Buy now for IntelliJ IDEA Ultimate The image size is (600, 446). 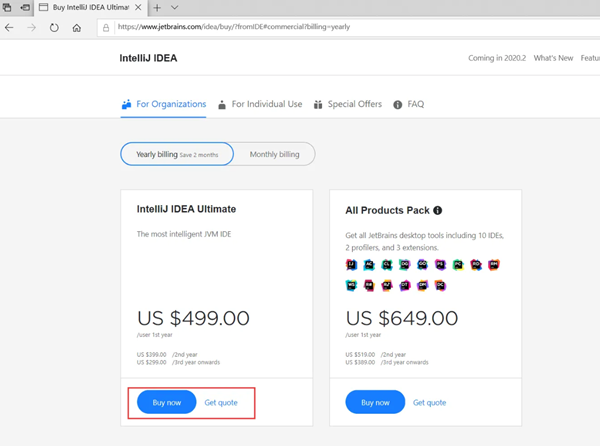pyautogui.click(x=166, y=402)
